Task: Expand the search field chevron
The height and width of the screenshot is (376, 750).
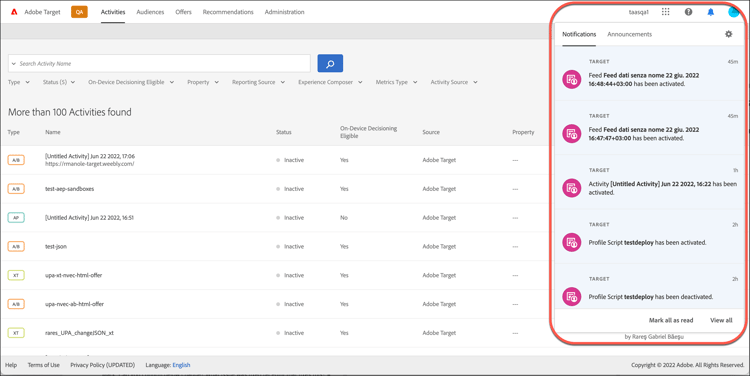Action: click(x=14, y=64)
